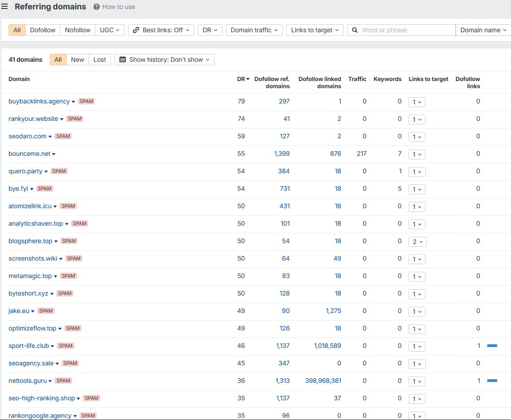Show All domains tab
Viewport: 511px width, 420px height.
click(x=58, y=60)
